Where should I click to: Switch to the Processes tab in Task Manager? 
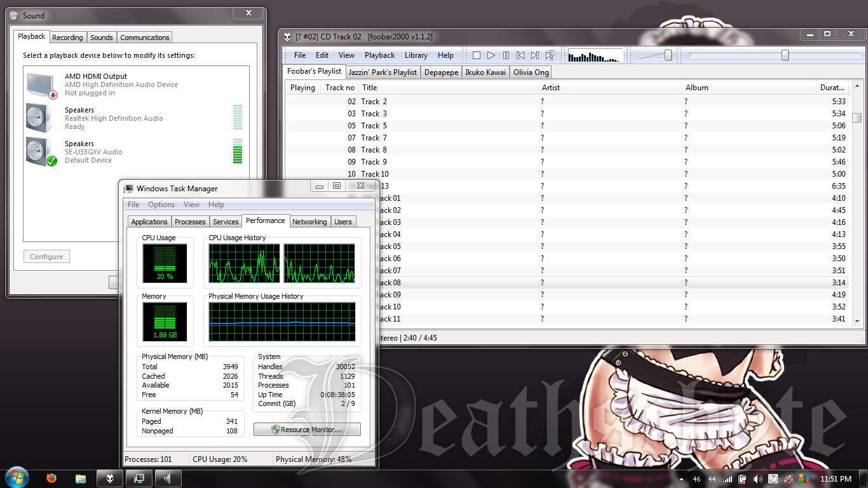click(x=190, y=222)
